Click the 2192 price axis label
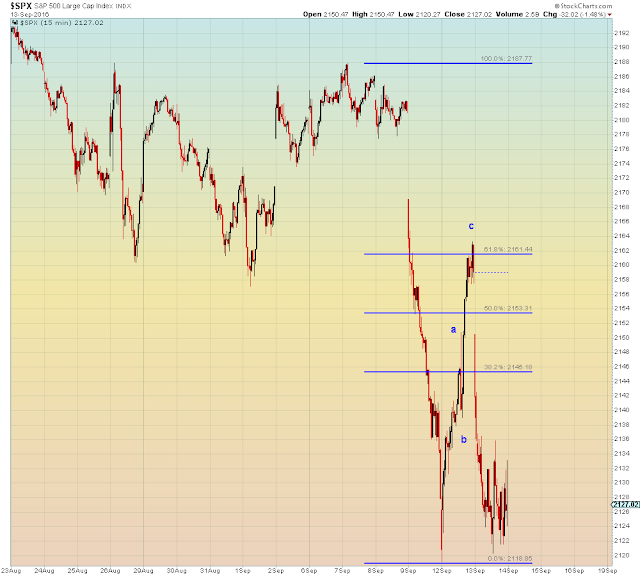Viewport: 640px width, 576px height. tap(622, 33)
